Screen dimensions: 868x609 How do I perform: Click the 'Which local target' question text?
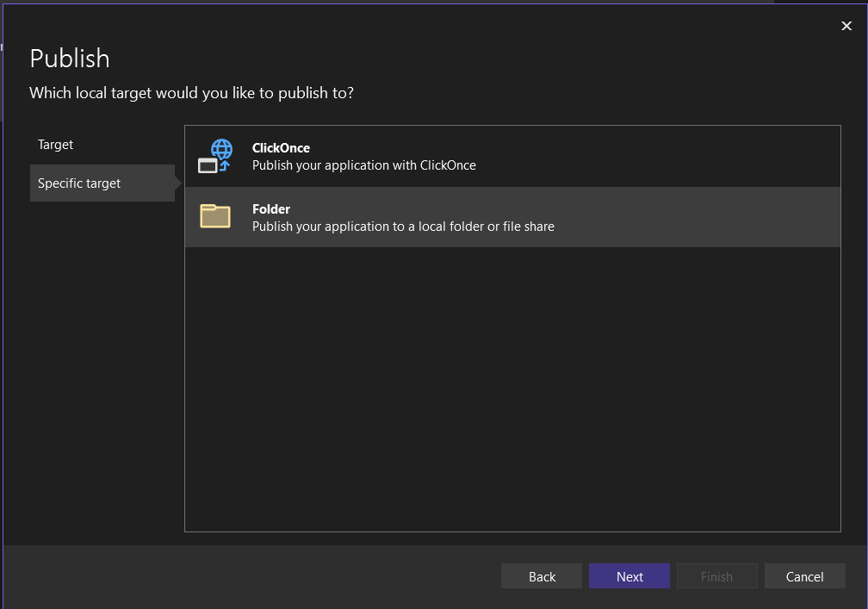click(x=191, y=93)
